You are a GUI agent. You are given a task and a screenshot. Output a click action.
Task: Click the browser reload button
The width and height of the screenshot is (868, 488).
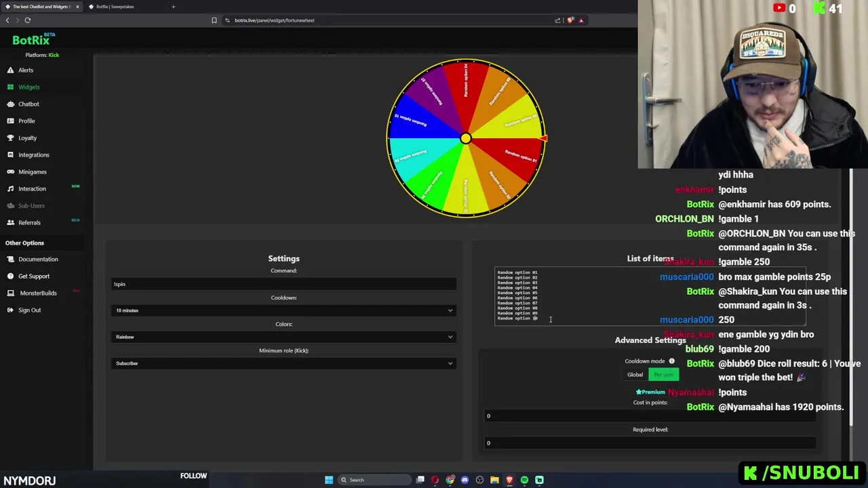tap(28, 20)
